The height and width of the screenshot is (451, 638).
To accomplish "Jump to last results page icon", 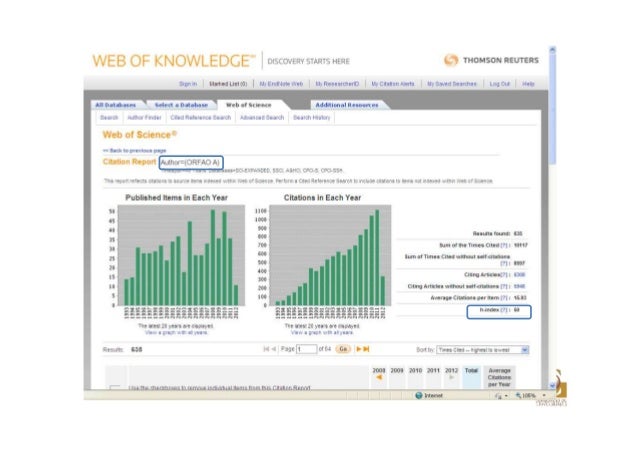I will click(x=366, y=349).
